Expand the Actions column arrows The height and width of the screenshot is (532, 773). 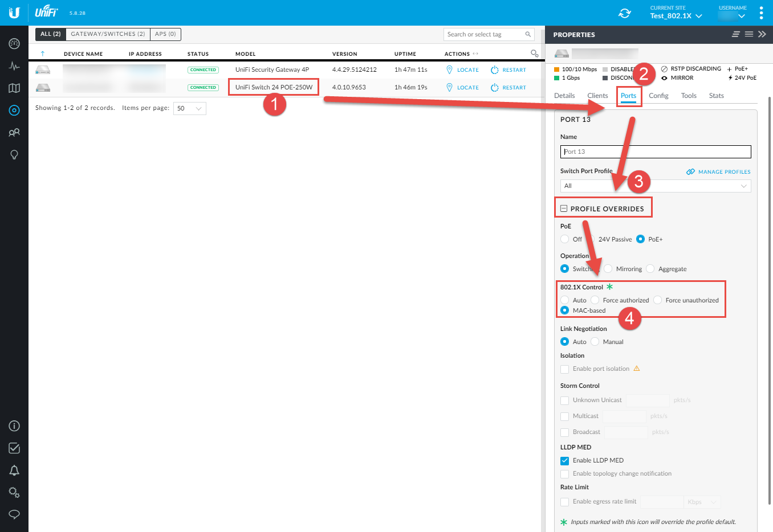(x=475, y=54)
